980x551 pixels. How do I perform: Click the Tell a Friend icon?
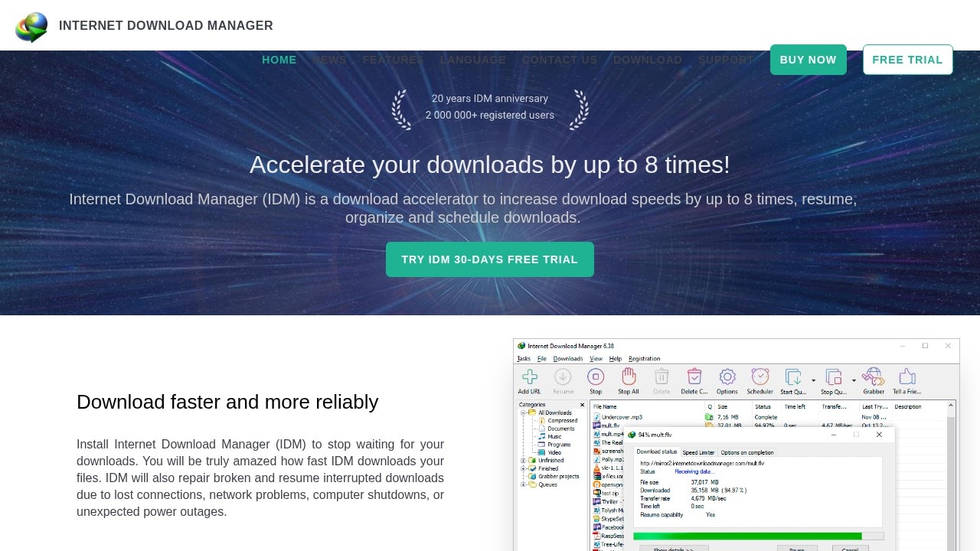pyautogui.click(x=906, y=377)
